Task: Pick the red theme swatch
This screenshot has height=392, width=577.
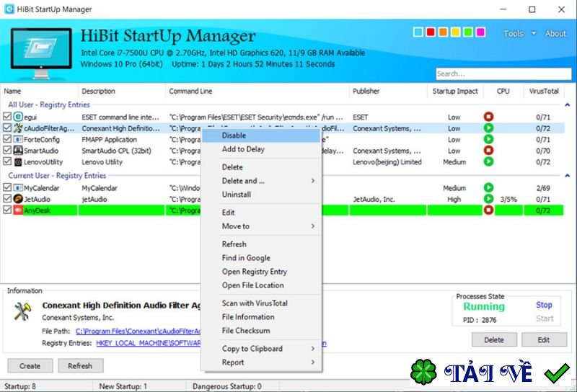Action: 431,32
